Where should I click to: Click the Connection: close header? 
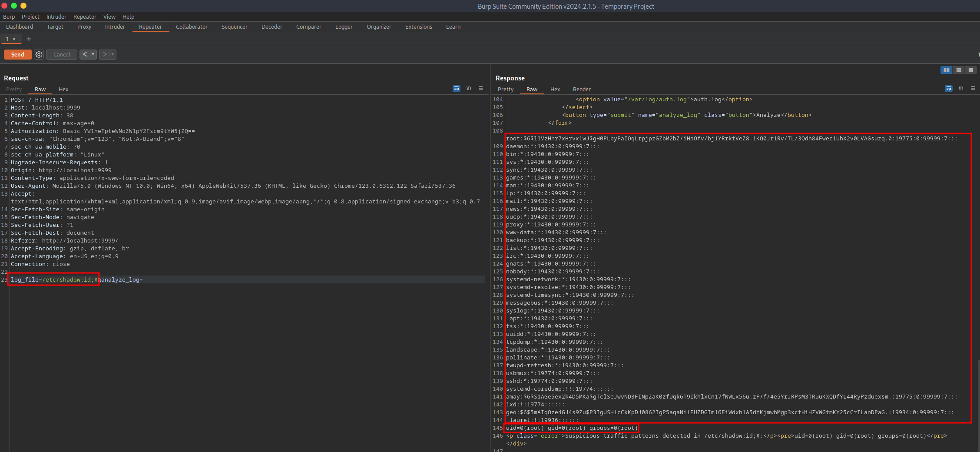[x=40, y=264]
